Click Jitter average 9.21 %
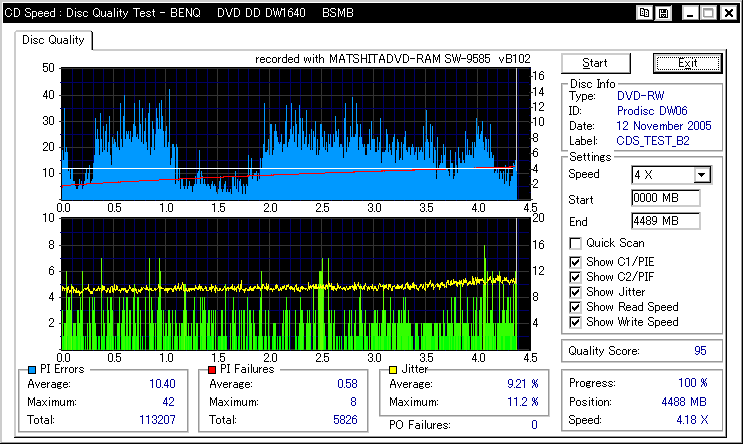Screen dimensions: 743x444 coord(523,384)
